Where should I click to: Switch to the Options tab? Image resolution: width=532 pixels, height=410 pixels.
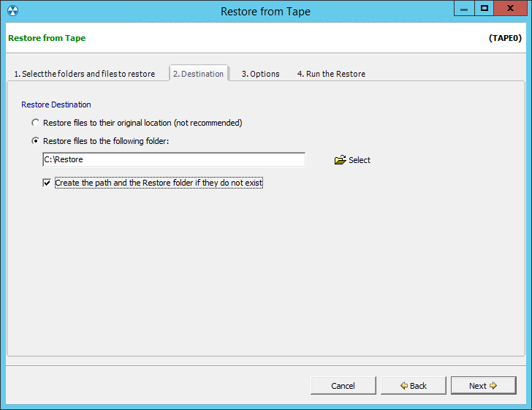tap(260, 74)
